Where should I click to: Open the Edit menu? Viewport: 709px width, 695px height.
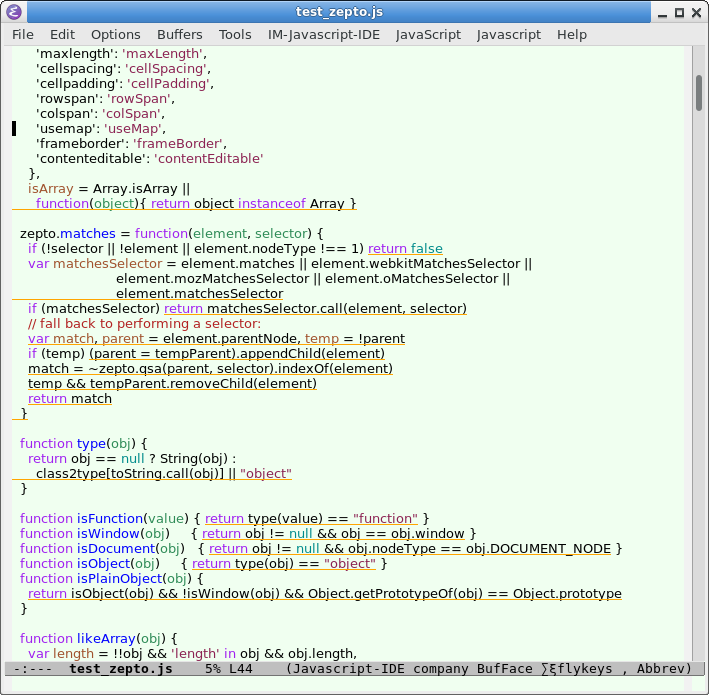62,35
